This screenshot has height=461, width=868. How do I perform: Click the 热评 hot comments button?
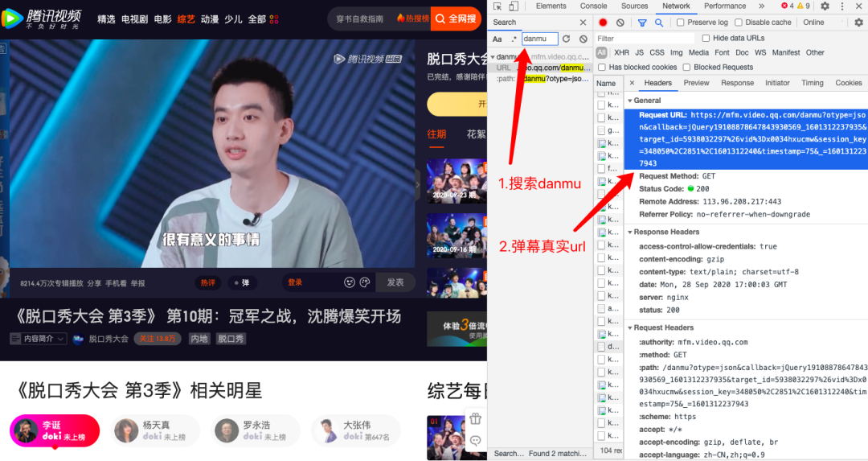tap(208, 282)
